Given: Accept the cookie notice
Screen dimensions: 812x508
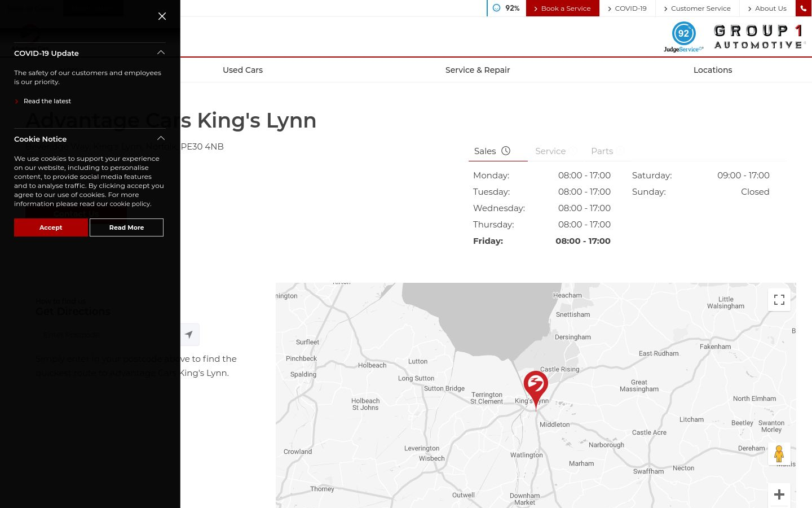Looking at the screenshot, I should [51, 227].
